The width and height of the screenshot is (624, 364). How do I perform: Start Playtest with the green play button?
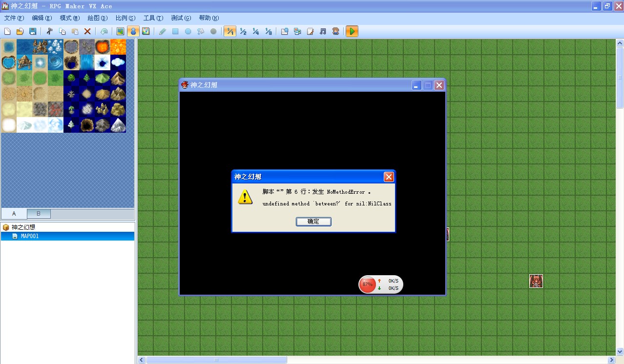pyautogui.click(x=352, y=32)
